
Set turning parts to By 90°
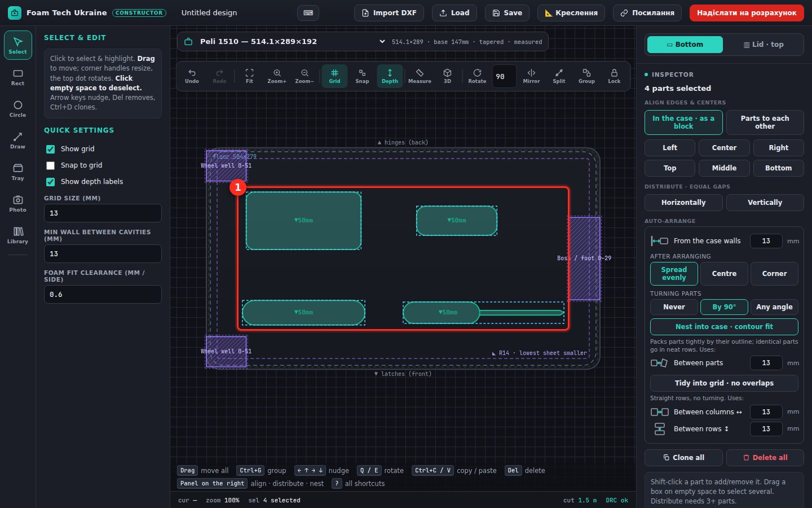tap(724, 307)
